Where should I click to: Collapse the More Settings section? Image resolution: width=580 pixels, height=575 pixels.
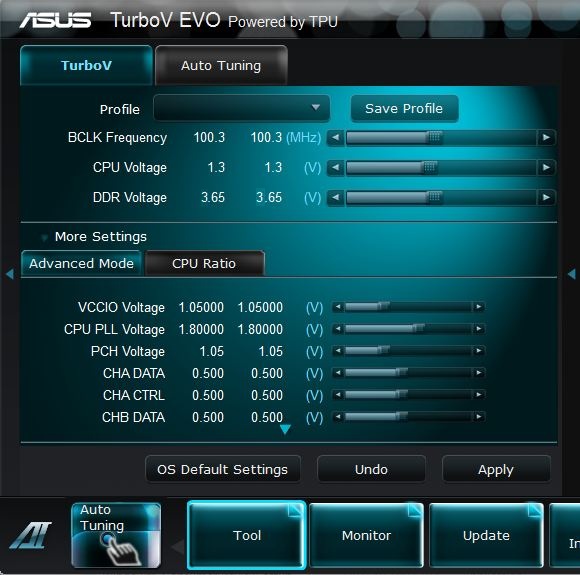click(44, 237)
